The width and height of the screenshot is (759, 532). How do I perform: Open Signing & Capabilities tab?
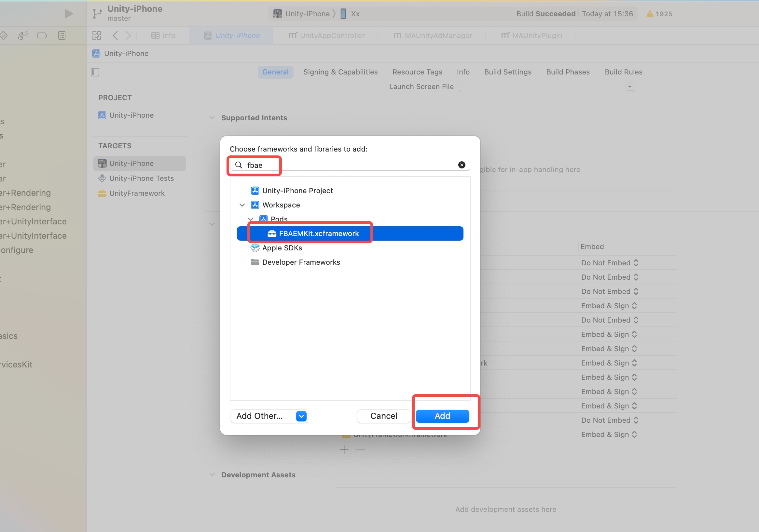[340, 72]
